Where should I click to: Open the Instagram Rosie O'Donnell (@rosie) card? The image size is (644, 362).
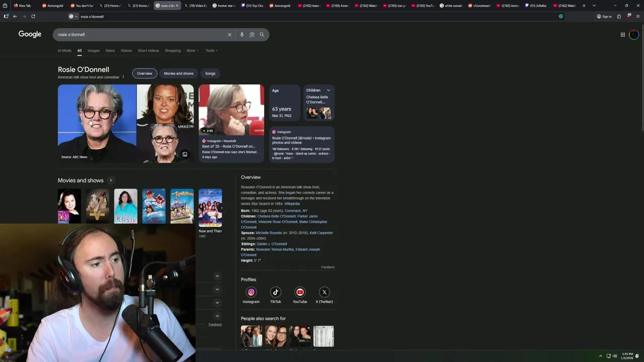coord(302,145)
